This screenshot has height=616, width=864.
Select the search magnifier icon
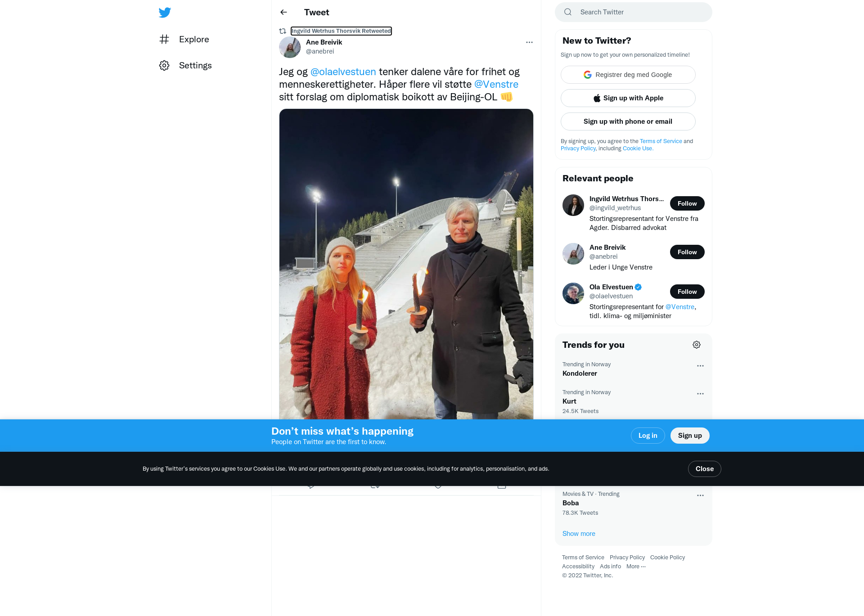click(x=568, y=12)
